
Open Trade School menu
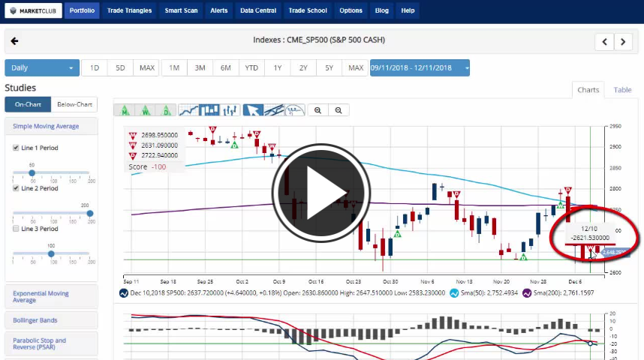(x=308, y=10)
